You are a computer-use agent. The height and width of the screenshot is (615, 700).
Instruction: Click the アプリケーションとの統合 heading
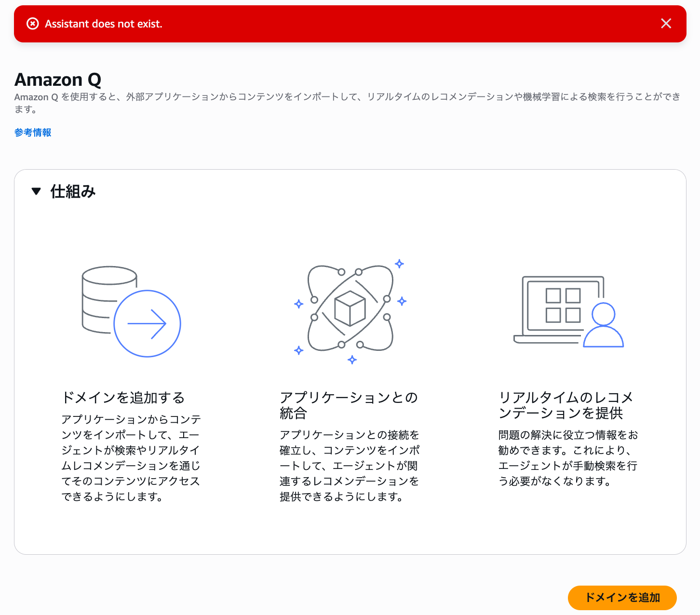click(x=349, y=405)
